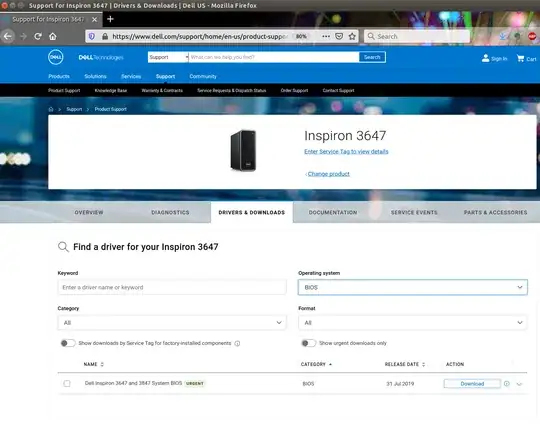
Task: Open Warranty & Contracts link
Action: 162,90
